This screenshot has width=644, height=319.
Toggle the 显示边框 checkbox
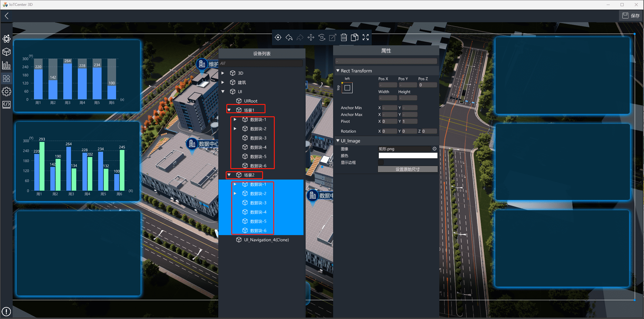(381, 163)
